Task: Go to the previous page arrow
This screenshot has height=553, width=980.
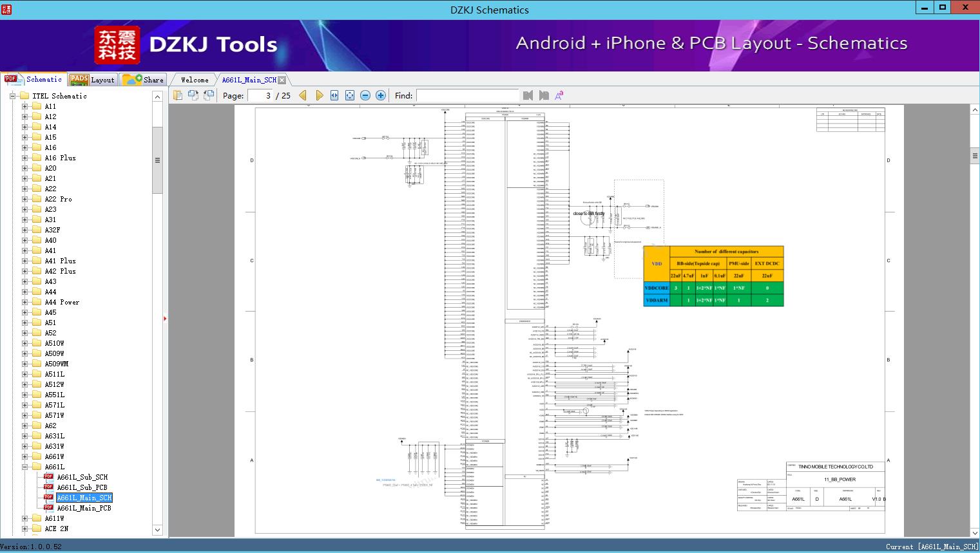Action: (303, 95)
